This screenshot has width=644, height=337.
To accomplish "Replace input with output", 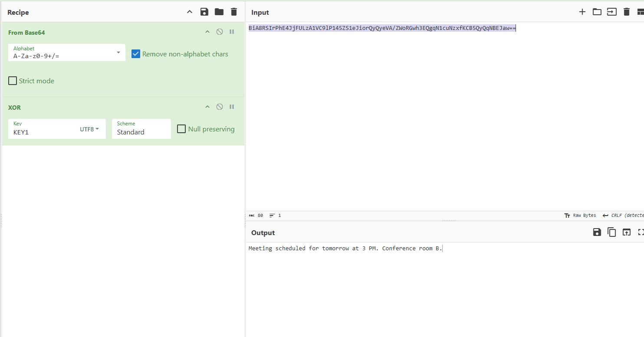I will pyautogui.click(x=626, y=232).
